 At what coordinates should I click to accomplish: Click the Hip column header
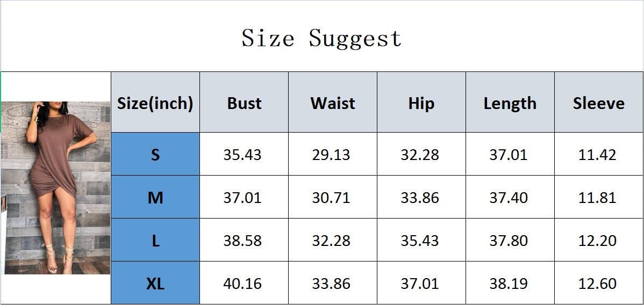pos(421,103)
